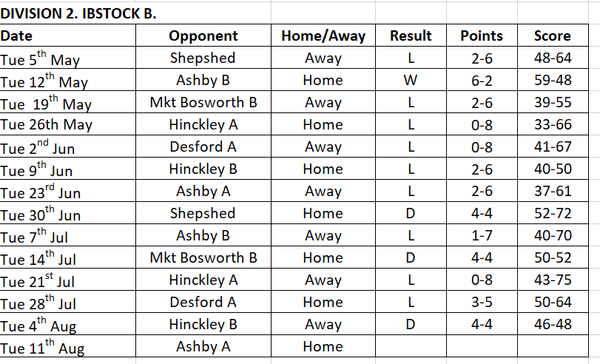The width and height of the screenshot is (600, 364).
Task: Select the Points header cell
Action: pyautogui.click(x=482, y=36)
